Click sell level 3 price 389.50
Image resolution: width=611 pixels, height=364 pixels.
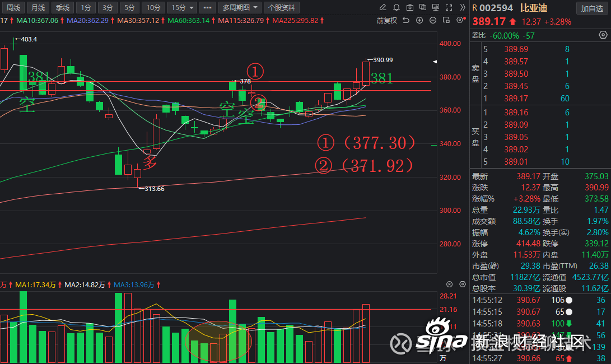[516, 74]
